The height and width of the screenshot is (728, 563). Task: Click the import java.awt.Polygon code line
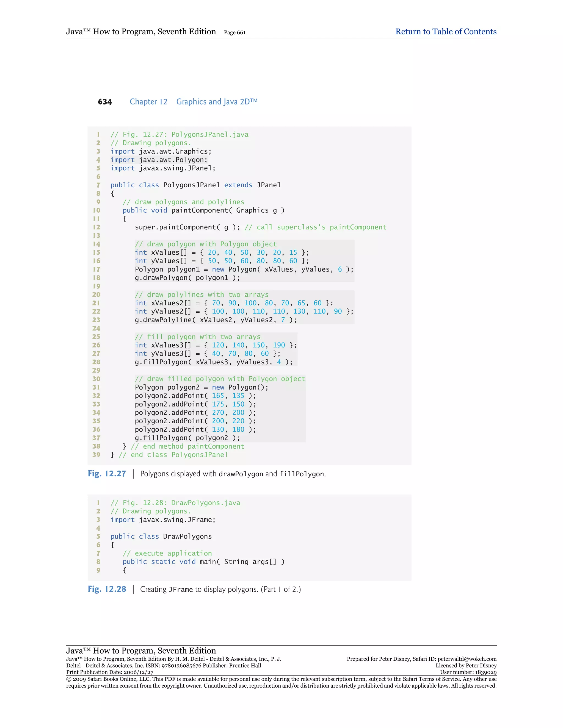pos(159,160)
